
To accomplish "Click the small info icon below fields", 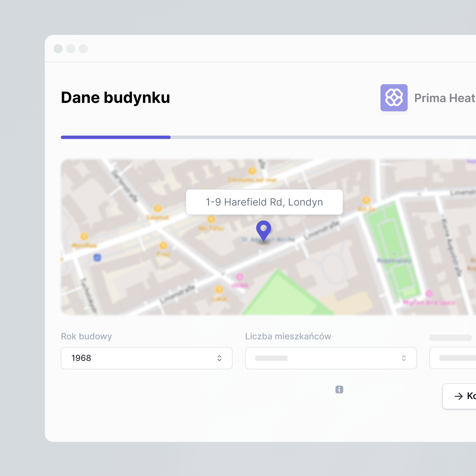I will (339, 390).
